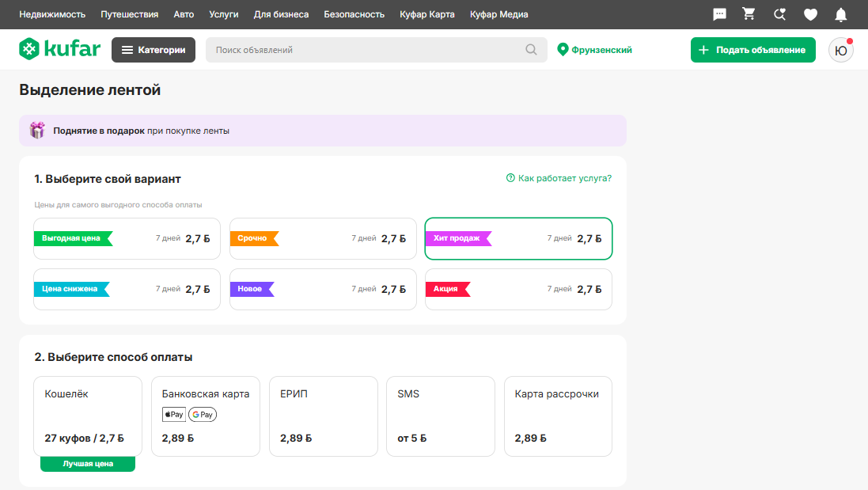868x490 pixels.
Task: Open the messages chat icon
Action: [719, 14]
